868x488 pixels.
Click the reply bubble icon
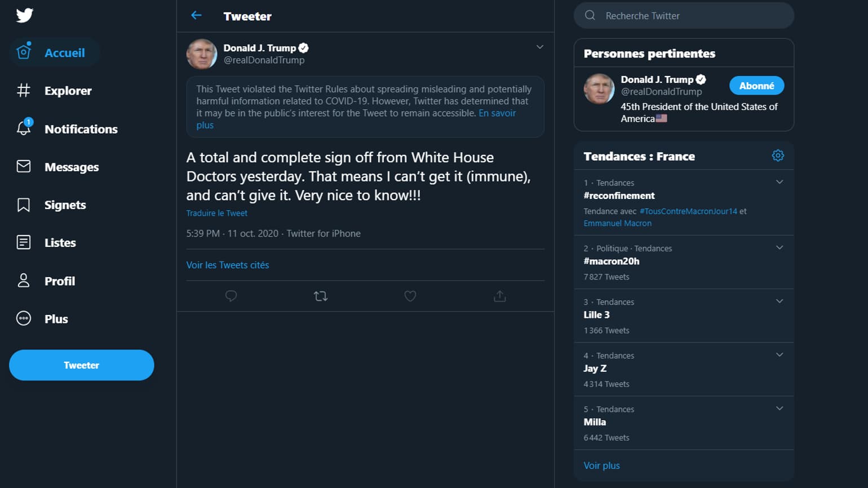tap(231, 296)
